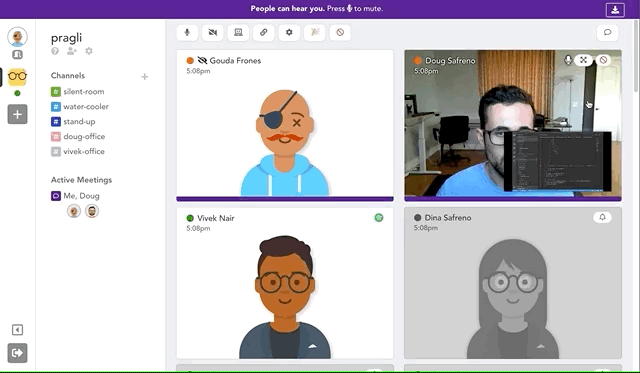Mute the microphone in the top toolbar
Viewport: 640px width, 373px height.
tap(187, 32)
